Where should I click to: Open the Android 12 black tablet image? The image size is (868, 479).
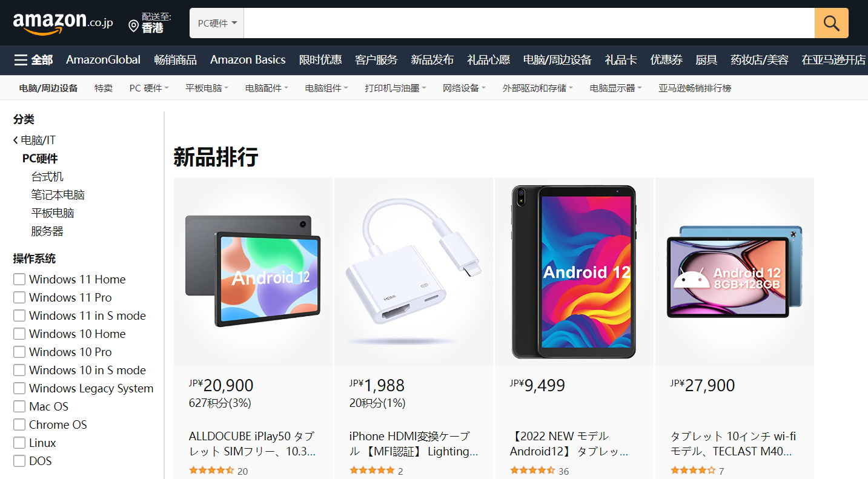[574, 272]
